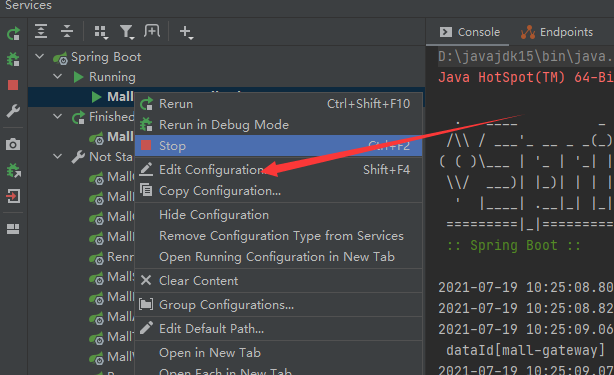Select the Running group label
Viewport: 614px width, 375px height.
coord(112,77)
